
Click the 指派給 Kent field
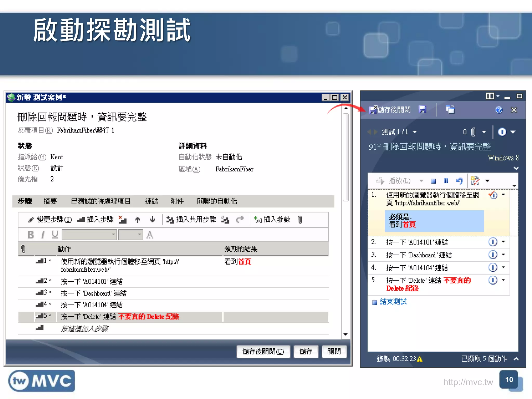[x=57, y=157]
